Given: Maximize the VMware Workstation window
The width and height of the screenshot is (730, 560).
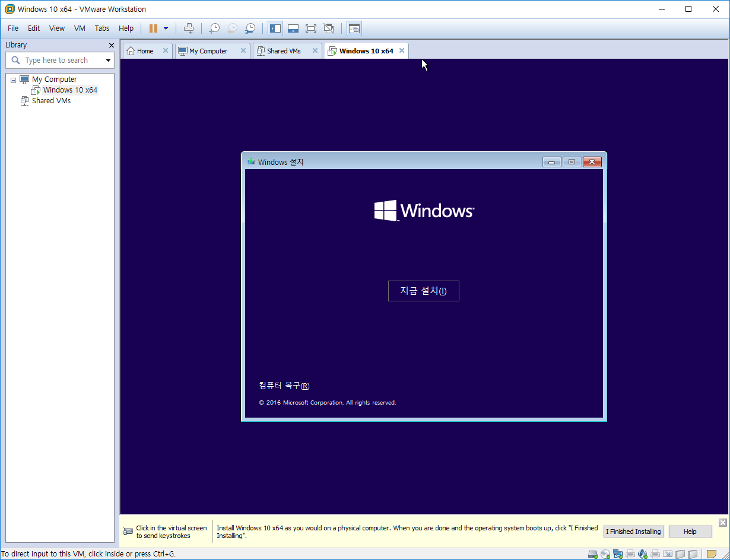Looking at the screenshot, I should (688, 9).
